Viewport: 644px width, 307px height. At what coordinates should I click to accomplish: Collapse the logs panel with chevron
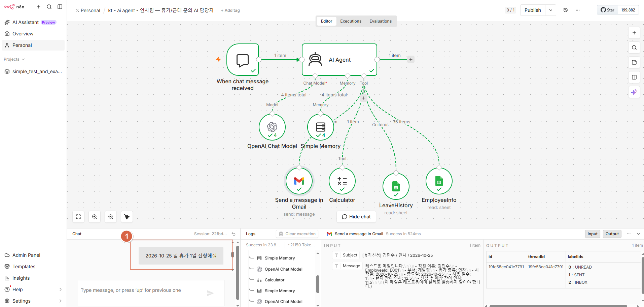pos(638,234)
